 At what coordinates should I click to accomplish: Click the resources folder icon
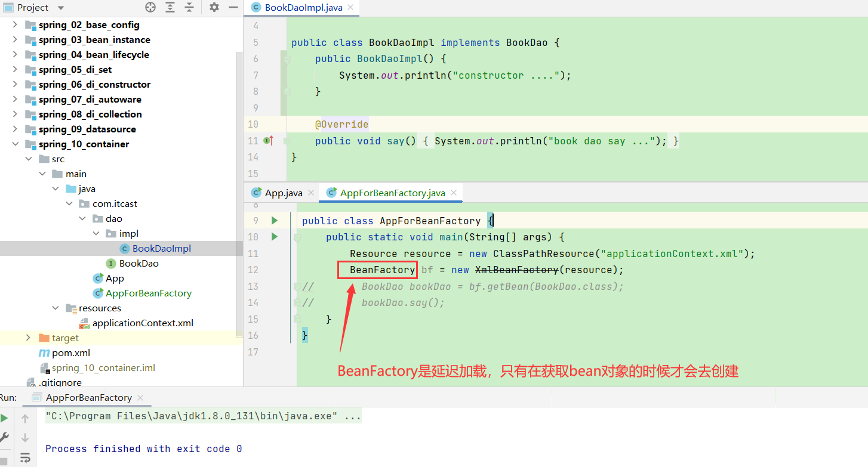pyautogui.click(x=71, y=308)
